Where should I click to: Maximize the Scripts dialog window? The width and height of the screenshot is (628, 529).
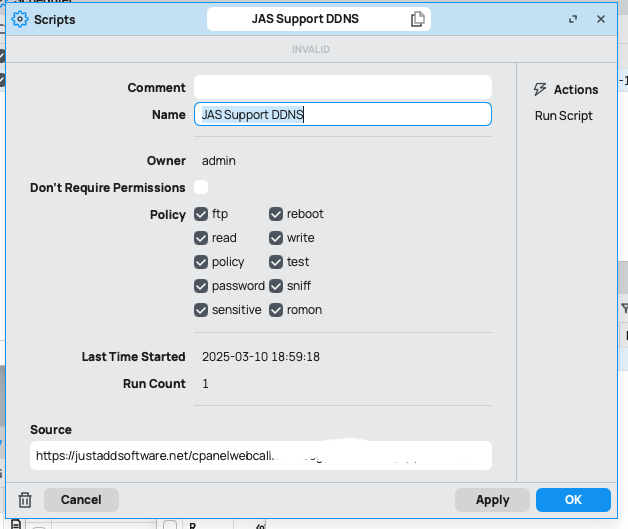[573, 19]
